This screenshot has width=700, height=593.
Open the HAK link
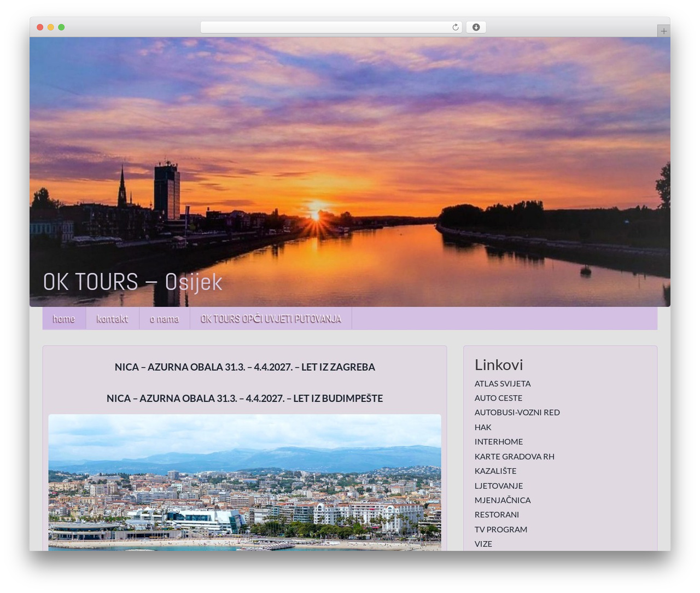[483, 427]
